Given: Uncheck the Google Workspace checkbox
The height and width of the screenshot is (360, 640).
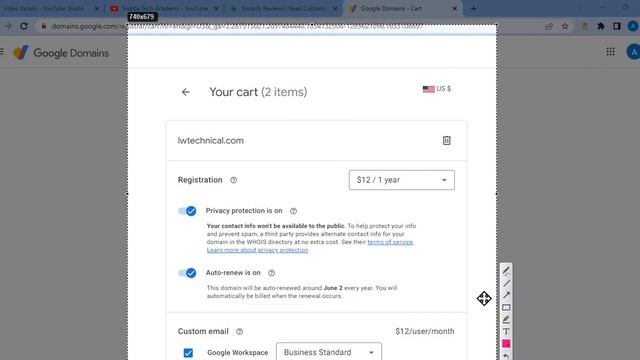Looking at the screenshot, I should pyautogui.click(x=188, y=353).
